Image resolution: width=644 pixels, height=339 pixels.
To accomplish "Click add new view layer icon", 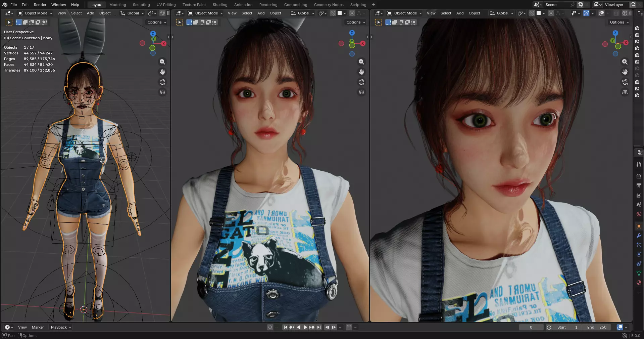I will click(x=633, y=5).
